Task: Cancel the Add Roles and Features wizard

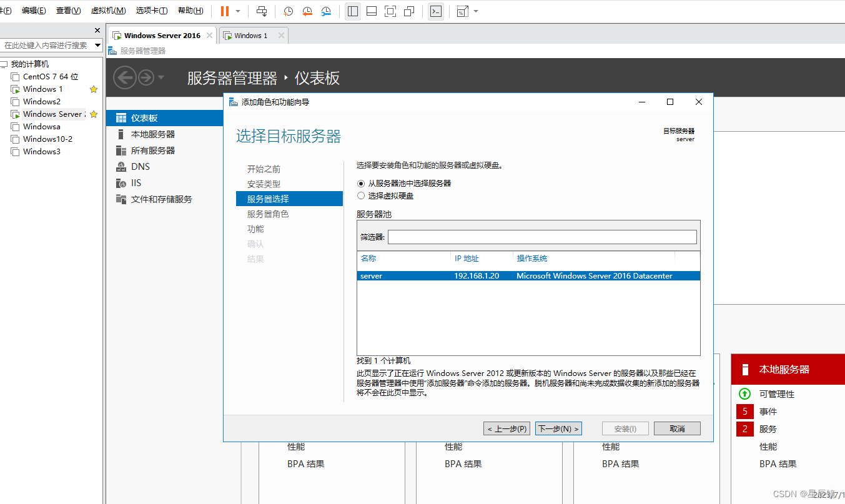Action: [677, 428]
